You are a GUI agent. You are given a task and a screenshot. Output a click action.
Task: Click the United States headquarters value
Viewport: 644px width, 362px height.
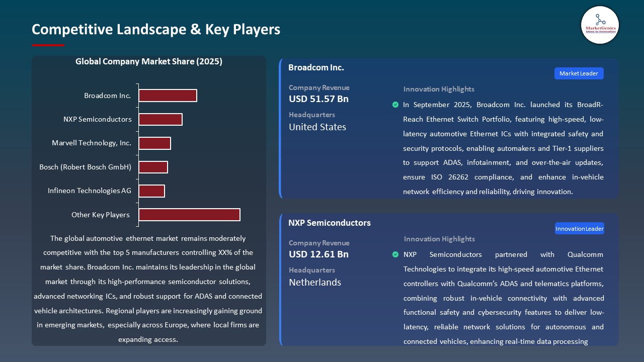[317, 127]
